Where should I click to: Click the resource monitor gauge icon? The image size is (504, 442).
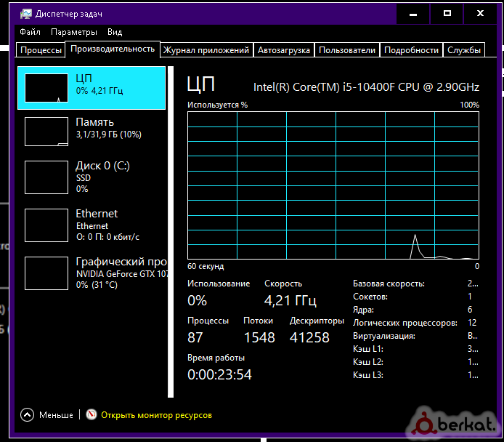pos(92,414)
